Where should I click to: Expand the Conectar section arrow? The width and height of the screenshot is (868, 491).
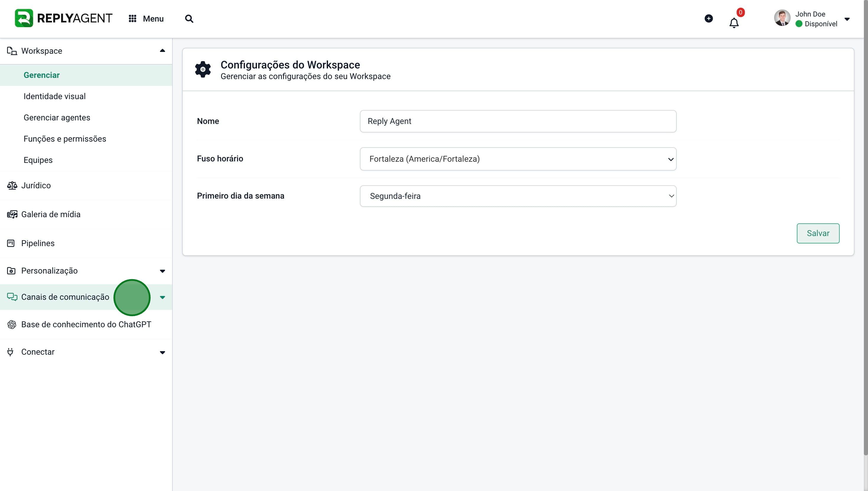pyautogui.click(x=162, y=352)
